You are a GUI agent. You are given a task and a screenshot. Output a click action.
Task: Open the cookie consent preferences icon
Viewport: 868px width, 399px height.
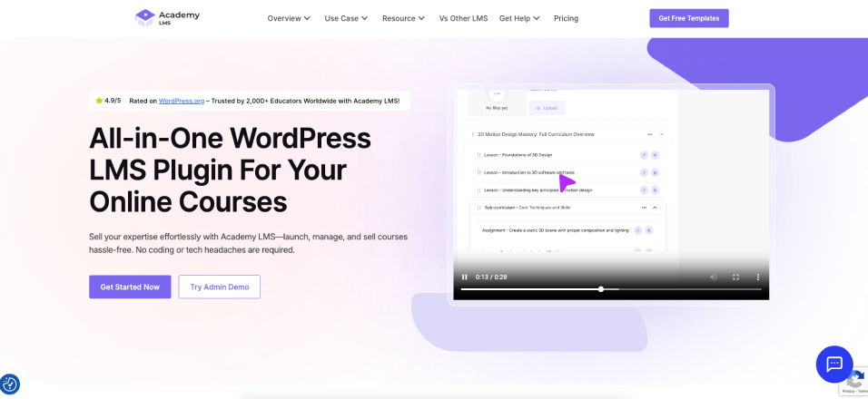(10, 384)
